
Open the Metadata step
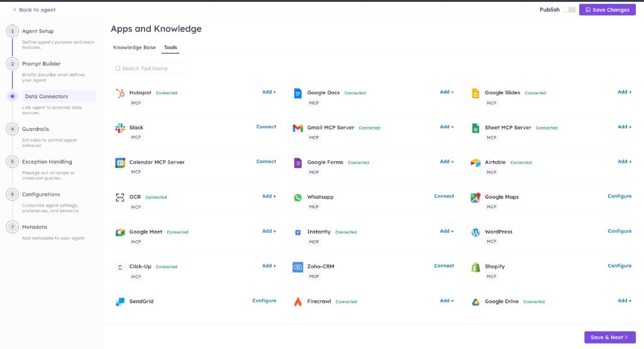[x=35, y=226]
